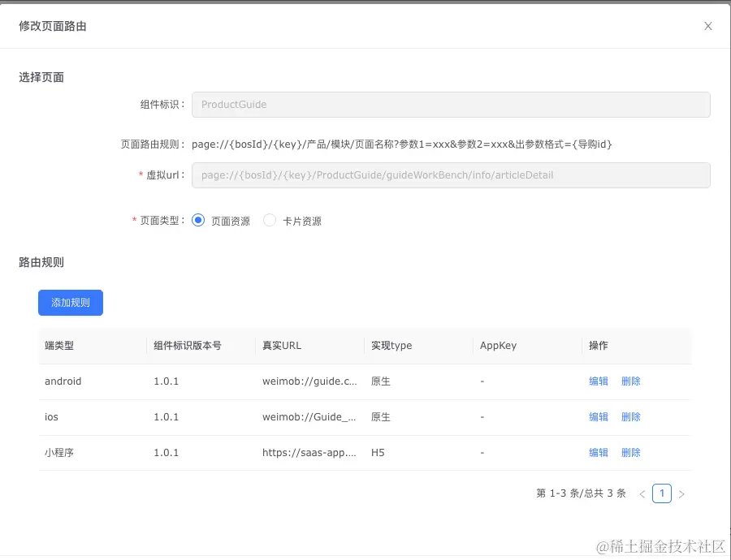Screen dimensions: 731x560
Task: Edit the android route rule
Action: 599,381
